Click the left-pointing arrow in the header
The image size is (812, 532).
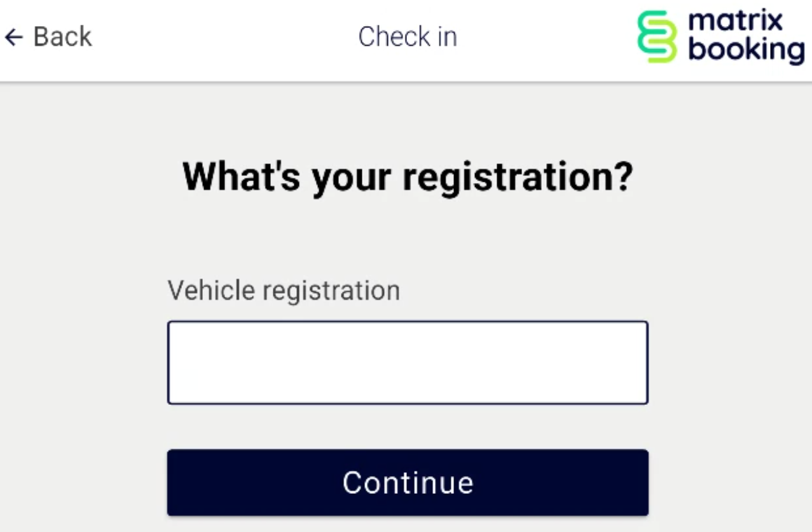pyautogui.click(x=13, y=38)
